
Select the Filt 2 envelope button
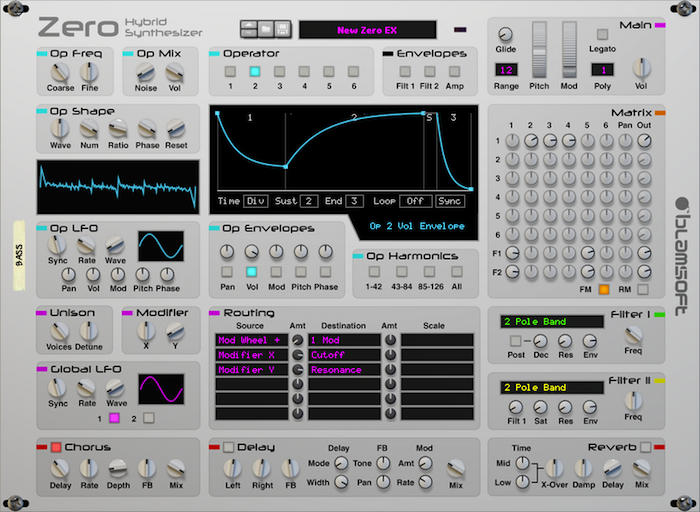click(429, 71)
